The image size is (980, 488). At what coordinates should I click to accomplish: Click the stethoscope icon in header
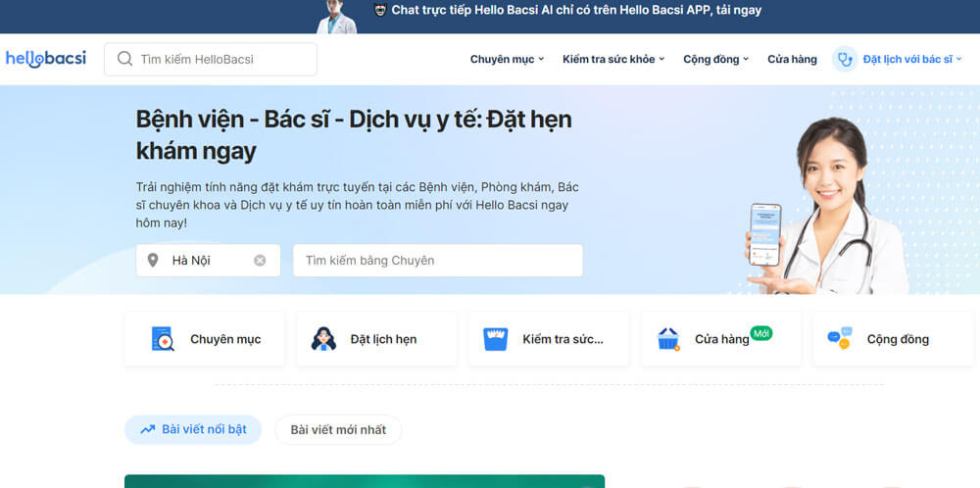pos(845,60)
